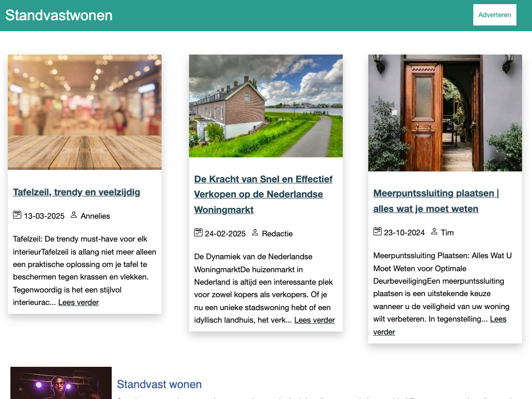Click the calendar icon beside 13-03-2025
This screenshot has height=399, width=532.
(17, 215)
